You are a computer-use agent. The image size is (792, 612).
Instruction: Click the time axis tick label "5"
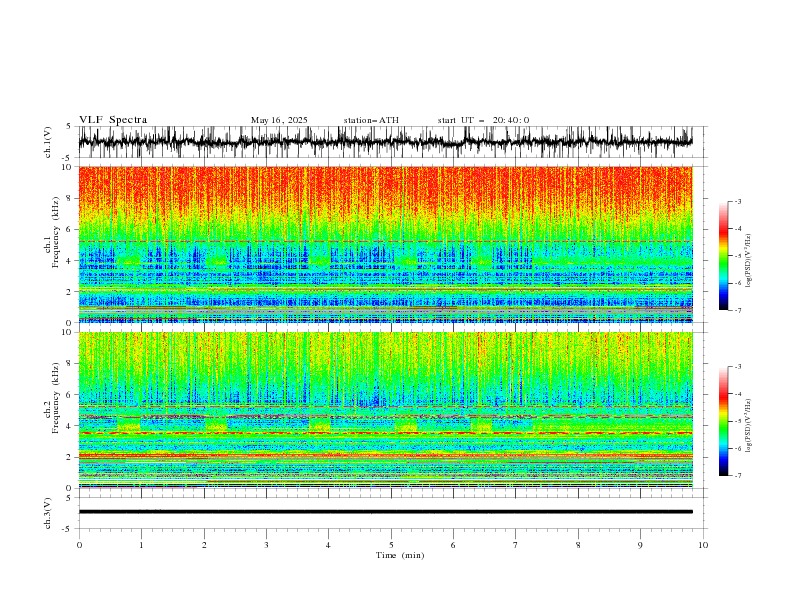(x=391, y=545)
